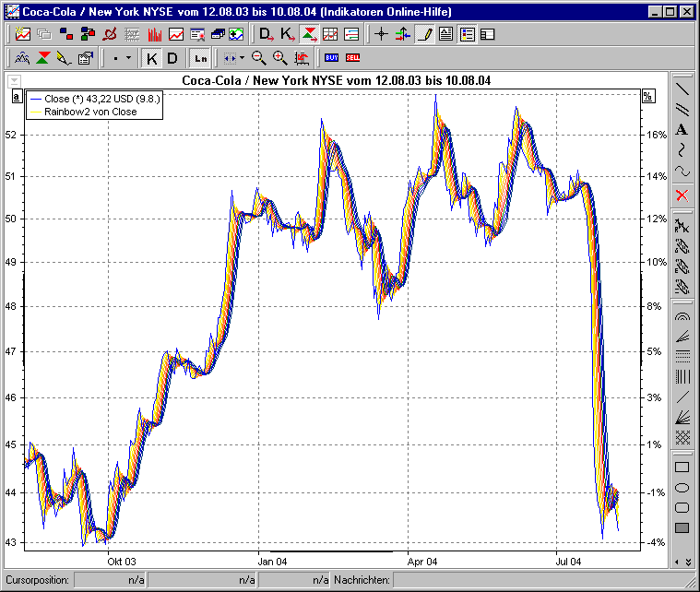Click the K toolbar button

(152, 58)
